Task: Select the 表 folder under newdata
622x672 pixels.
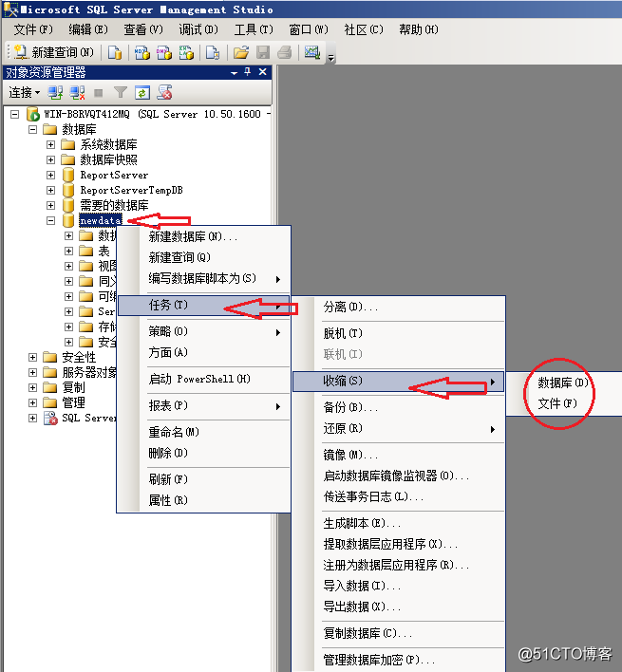Action: [104, 252]
